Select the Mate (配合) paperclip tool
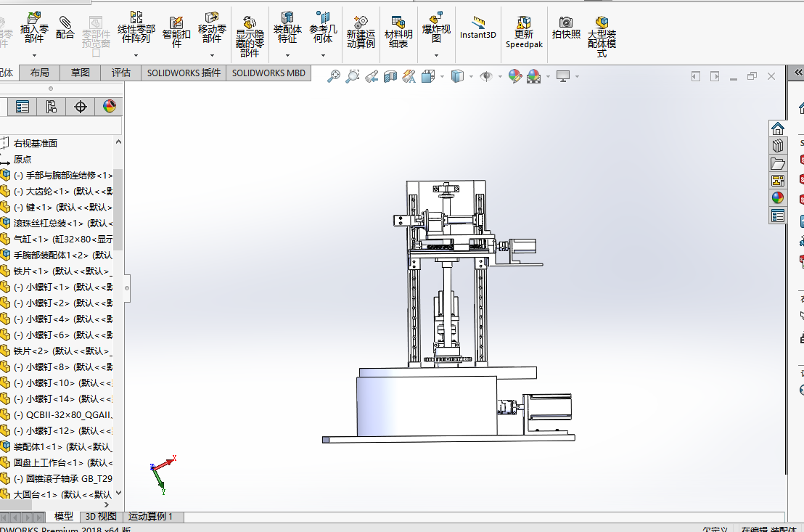 point(65,28)
